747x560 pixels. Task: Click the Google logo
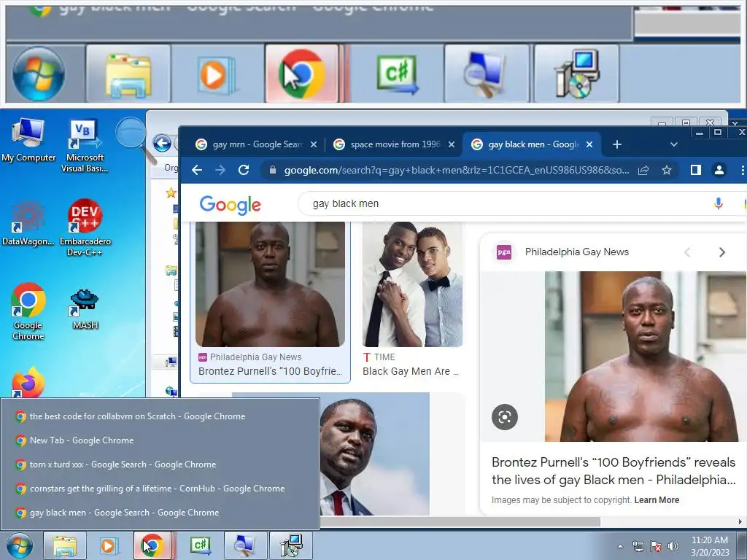point(230,205)
